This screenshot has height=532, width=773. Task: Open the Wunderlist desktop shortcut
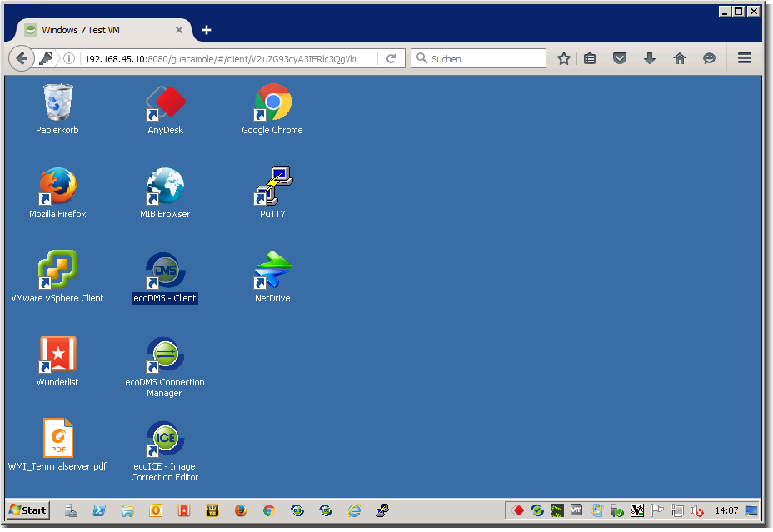[57, 355]
